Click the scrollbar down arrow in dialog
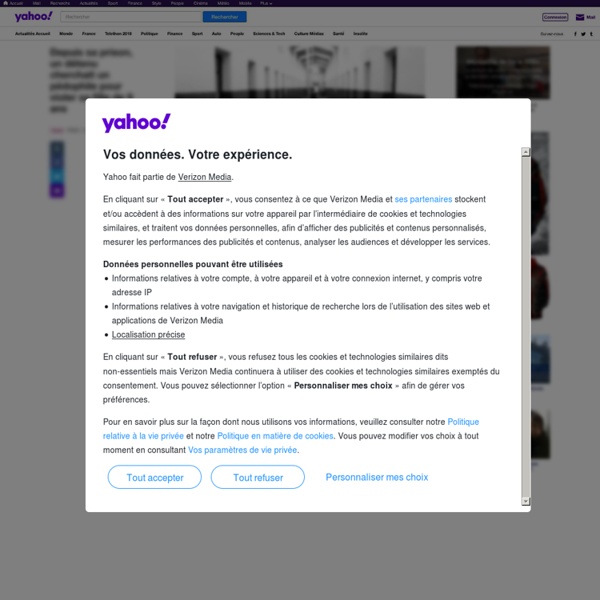 pos(526,501)
